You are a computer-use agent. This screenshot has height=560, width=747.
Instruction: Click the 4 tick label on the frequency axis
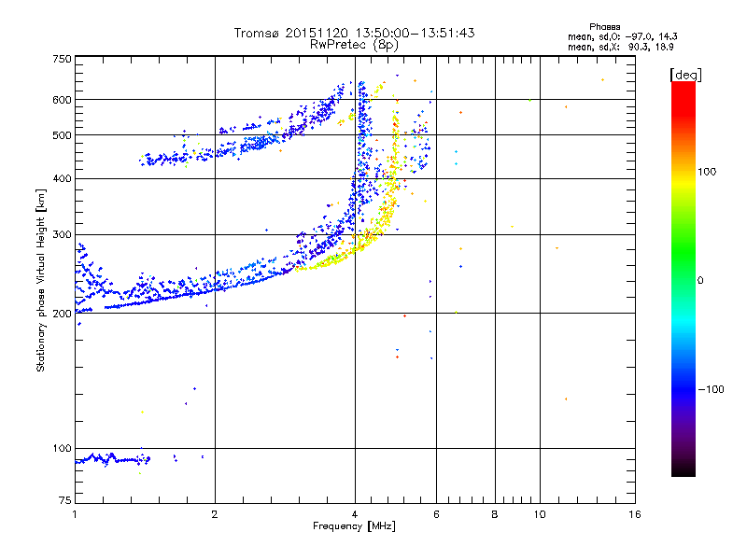[355, 514]
